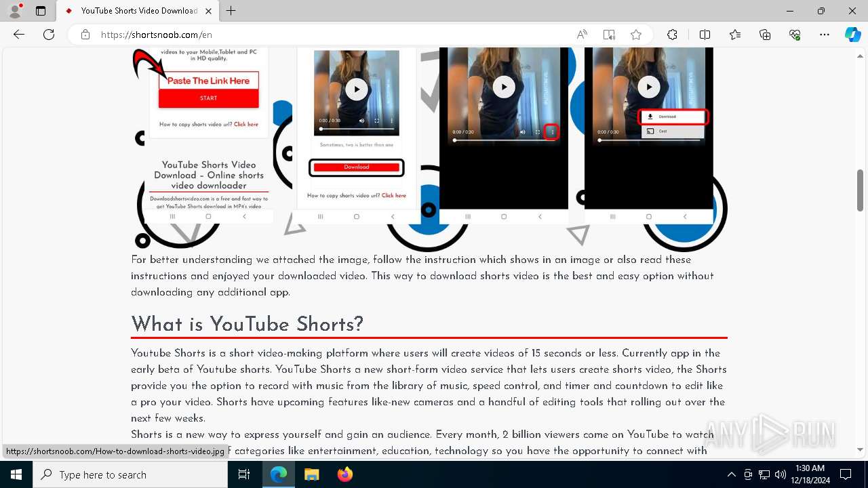Open a new tab with plus button
The image size is (868, 488).
coord(231,11)
